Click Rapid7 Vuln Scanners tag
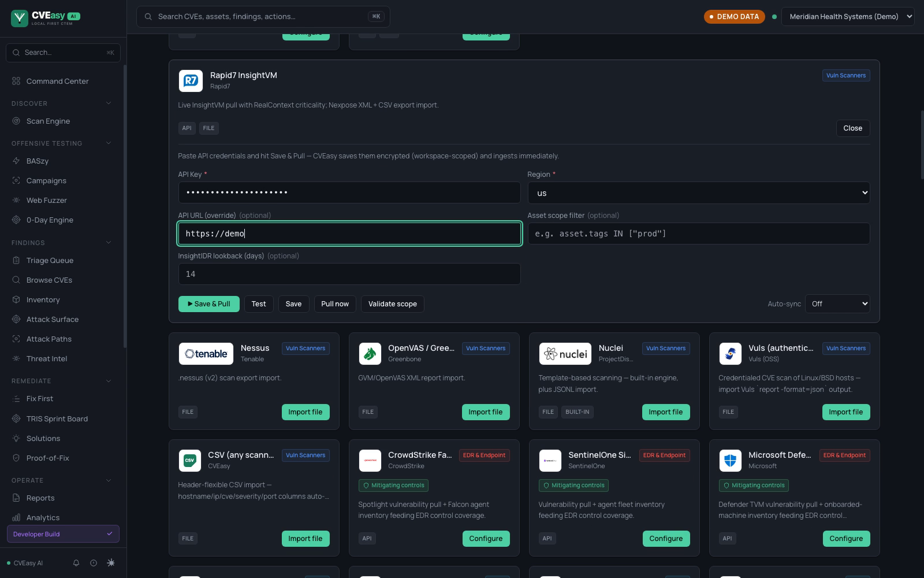 846,75
